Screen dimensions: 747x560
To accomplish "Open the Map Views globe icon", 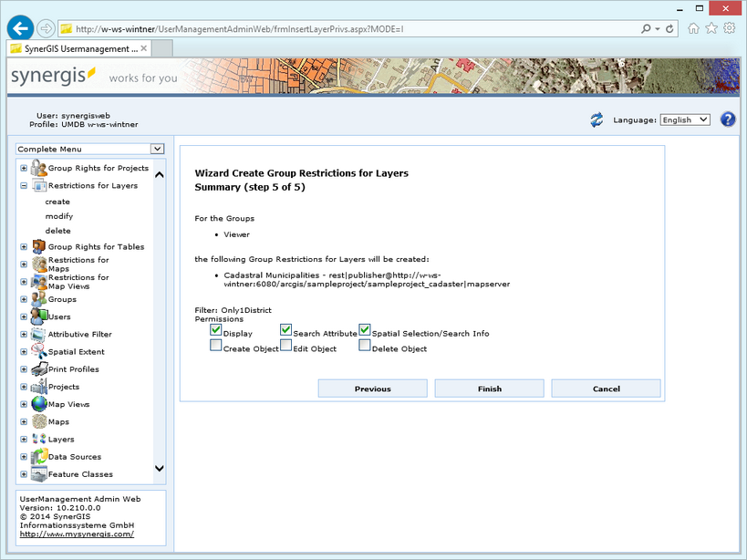I will click(x=36, y=404).
